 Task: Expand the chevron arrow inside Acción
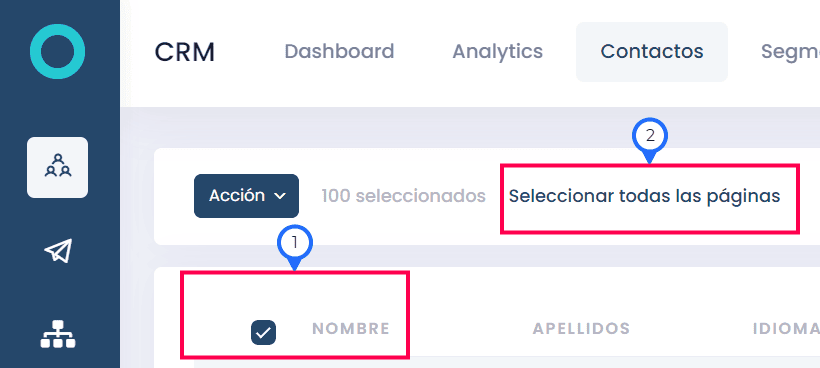[280, 196]
